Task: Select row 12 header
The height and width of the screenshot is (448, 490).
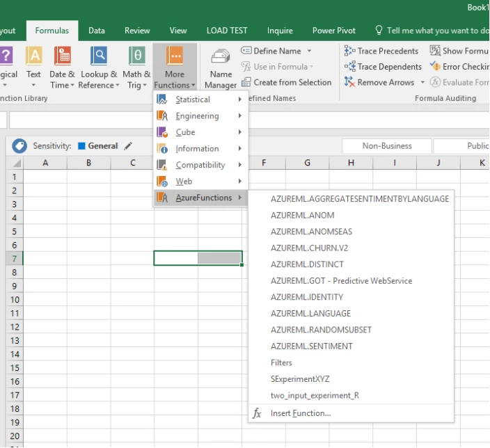Action: tap(15, 327)
